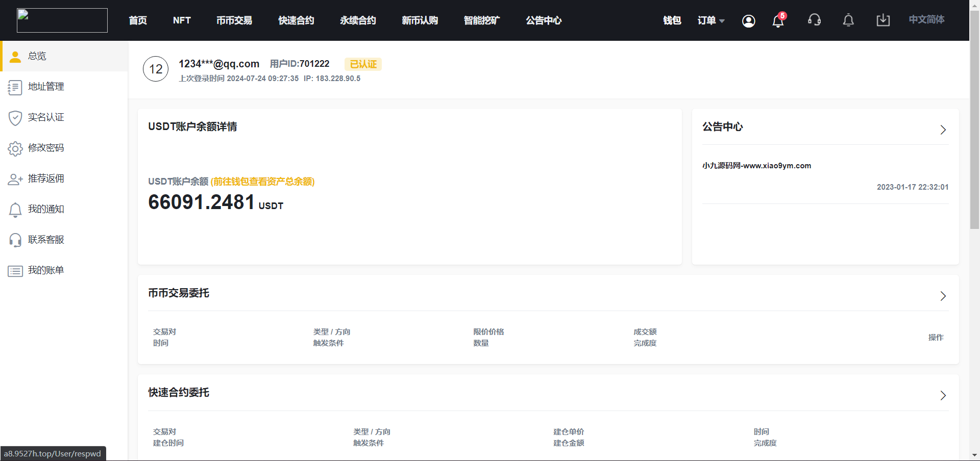
Task: Open notifications bell with red badge
Action: 778,21
